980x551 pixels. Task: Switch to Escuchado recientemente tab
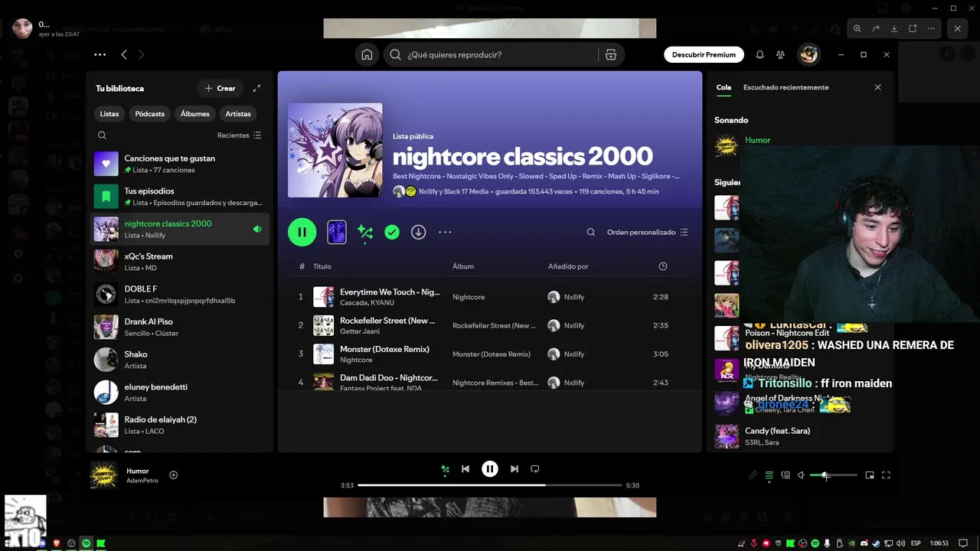click(786, 87)
